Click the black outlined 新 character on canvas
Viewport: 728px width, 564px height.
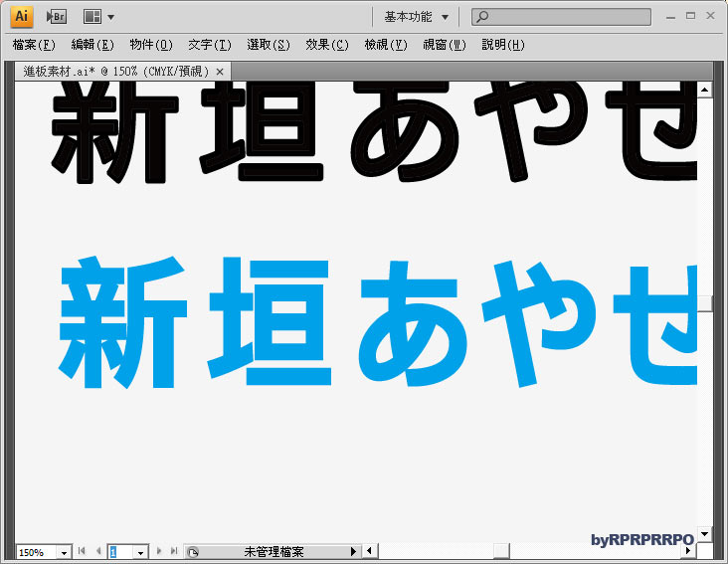click(x=115, y=132)
